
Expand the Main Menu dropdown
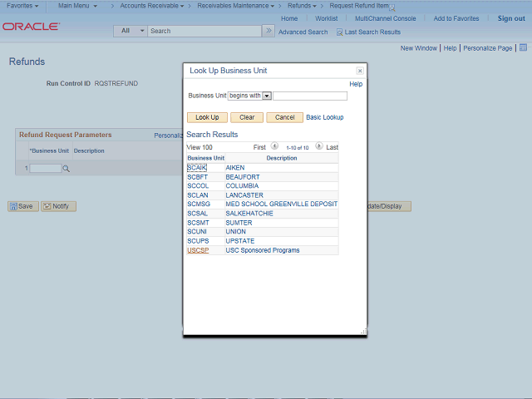77,6
